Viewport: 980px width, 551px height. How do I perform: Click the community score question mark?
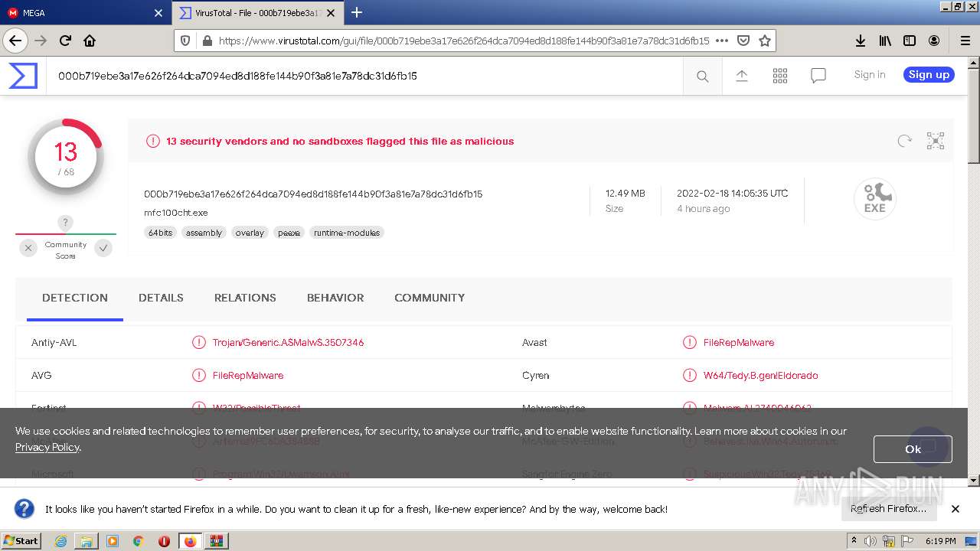point(66,223)
